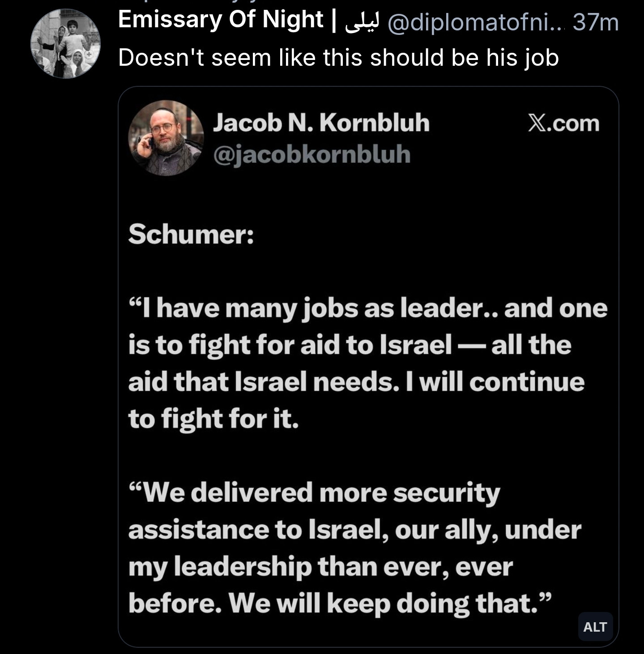Click the '.com' text beside the X logo

(574, 123)
